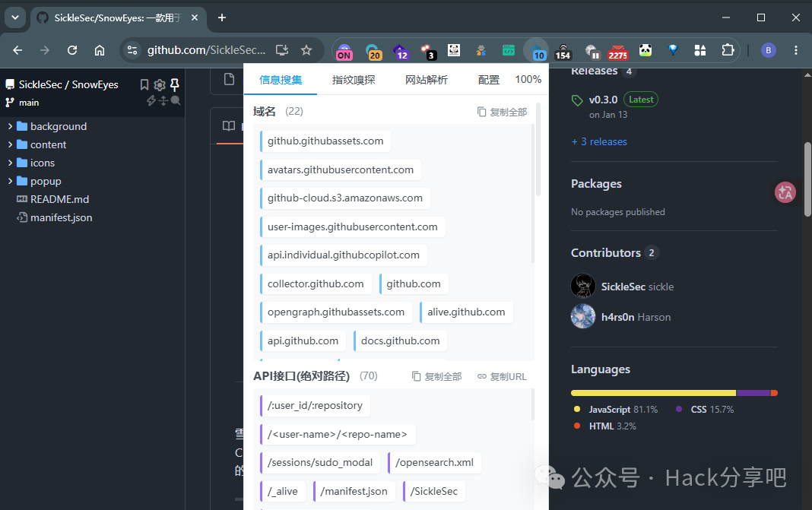
Task: Close the SickleSec/SnowEyes tab
Action: pos(195,17)
